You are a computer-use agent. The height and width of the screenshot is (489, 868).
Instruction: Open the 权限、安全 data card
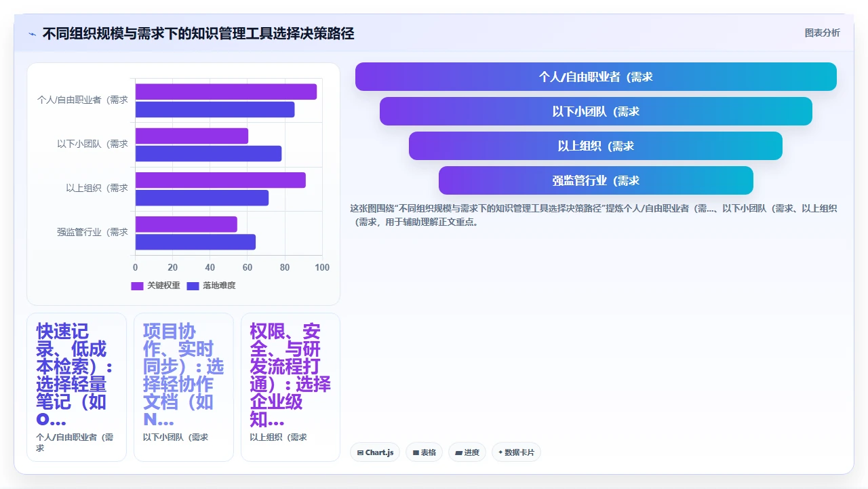click(290, 387)
